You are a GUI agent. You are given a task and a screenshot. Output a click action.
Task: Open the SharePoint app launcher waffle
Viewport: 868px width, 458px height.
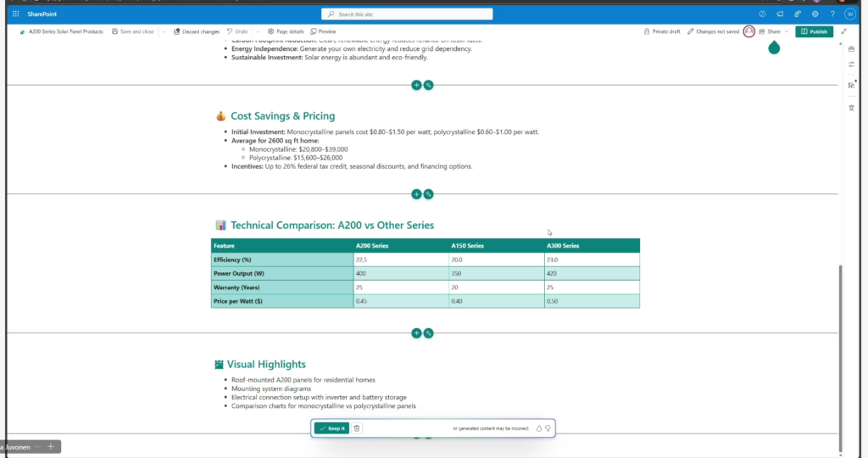click(x=15, y=14)
